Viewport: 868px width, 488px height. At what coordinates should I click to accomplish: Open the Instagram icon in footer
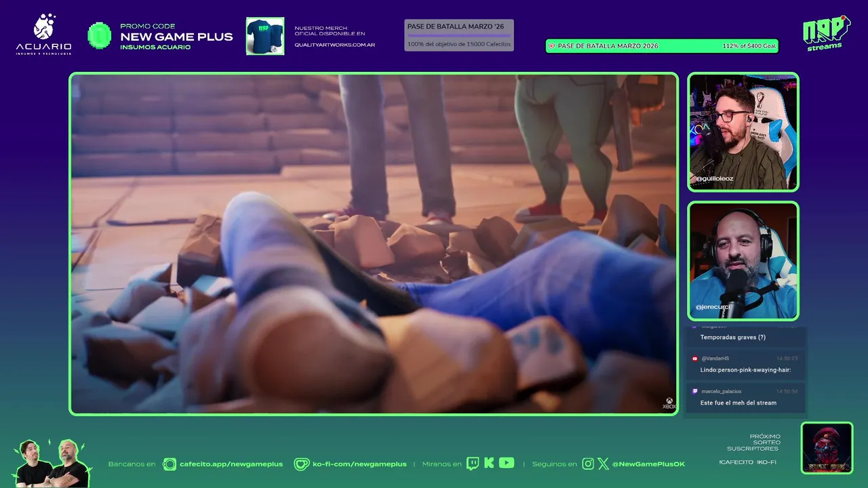tap(588, 464)
